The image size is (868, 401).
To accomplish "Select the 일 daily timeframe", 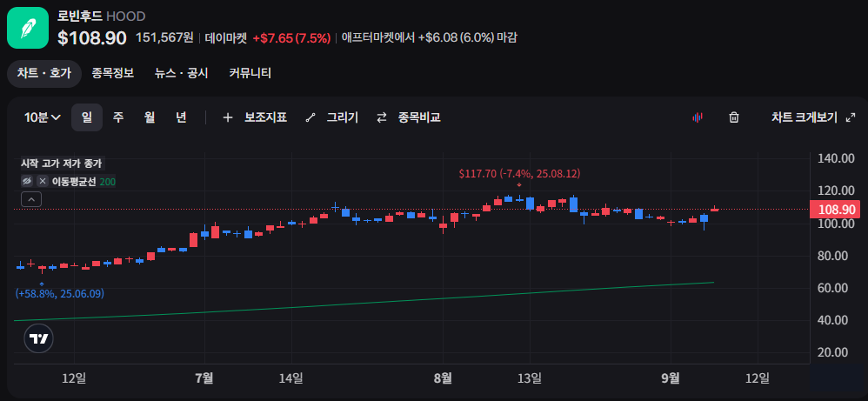I will coord(87,117).
